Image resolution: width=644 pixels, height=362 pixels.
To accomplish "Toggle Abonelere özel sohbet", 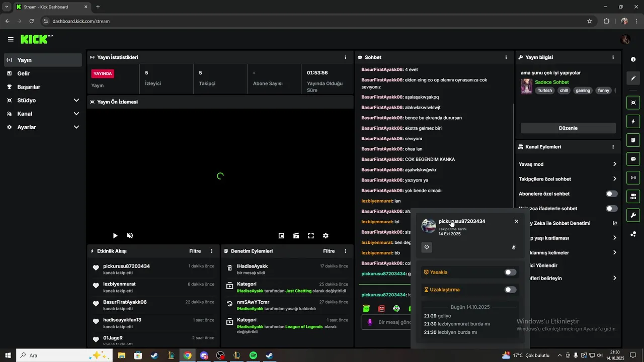I will 611,194.
